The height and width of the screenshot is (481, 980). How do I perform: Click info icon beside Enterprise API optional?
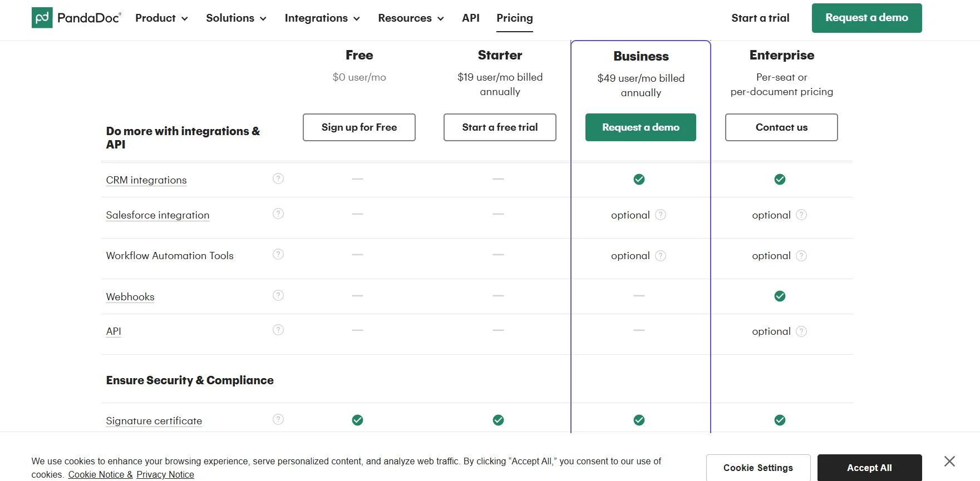click(801, 331)
